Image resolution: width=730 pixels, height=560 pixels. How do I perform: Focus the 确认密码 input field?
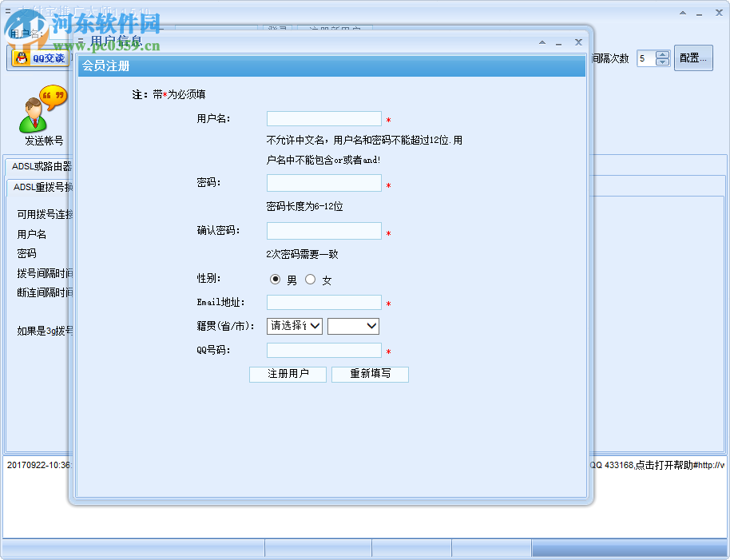(324, 231)
